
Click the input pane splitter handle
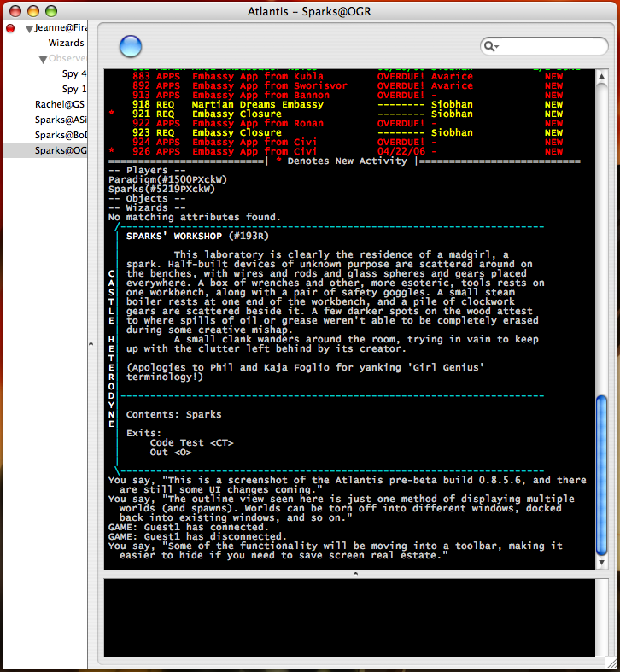pos(355,574)
